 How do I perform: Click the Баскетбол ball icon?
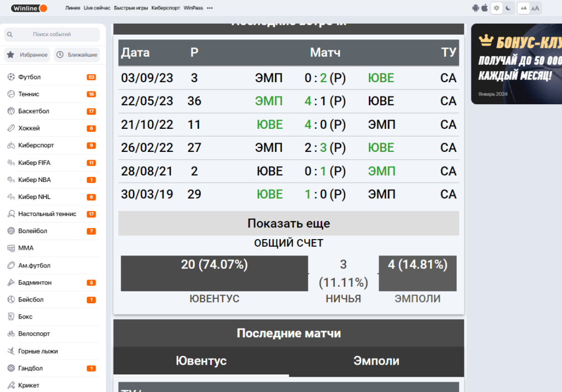(x=11, y=111)
